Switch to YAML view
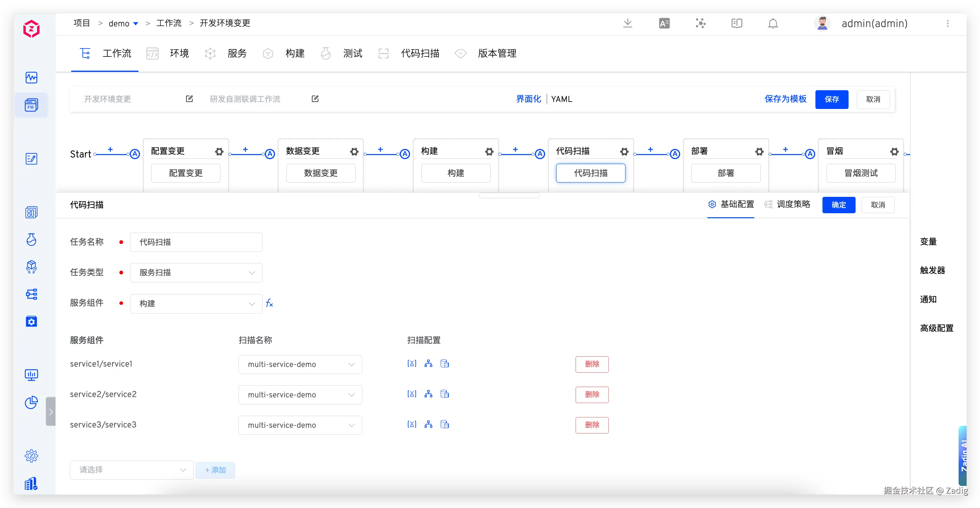 click(562, 99)
